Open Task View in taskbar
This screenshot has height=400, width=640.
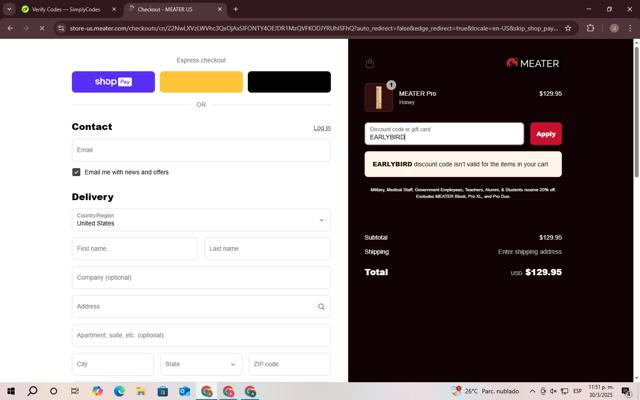(x=75, y=391)
